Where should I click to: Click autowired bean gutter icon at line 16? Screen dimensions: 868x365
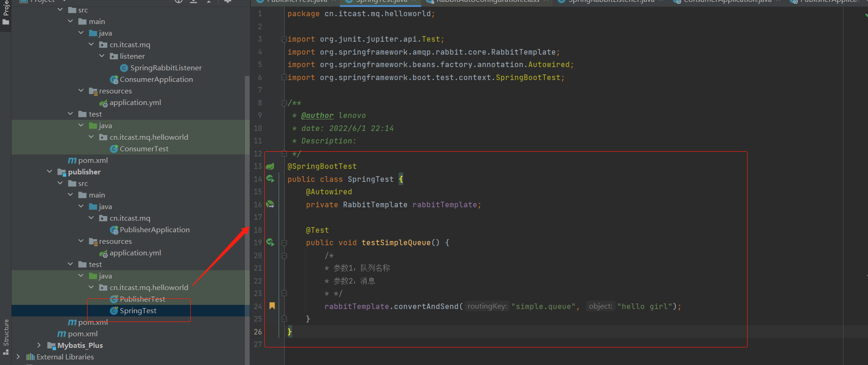[270, 204]
